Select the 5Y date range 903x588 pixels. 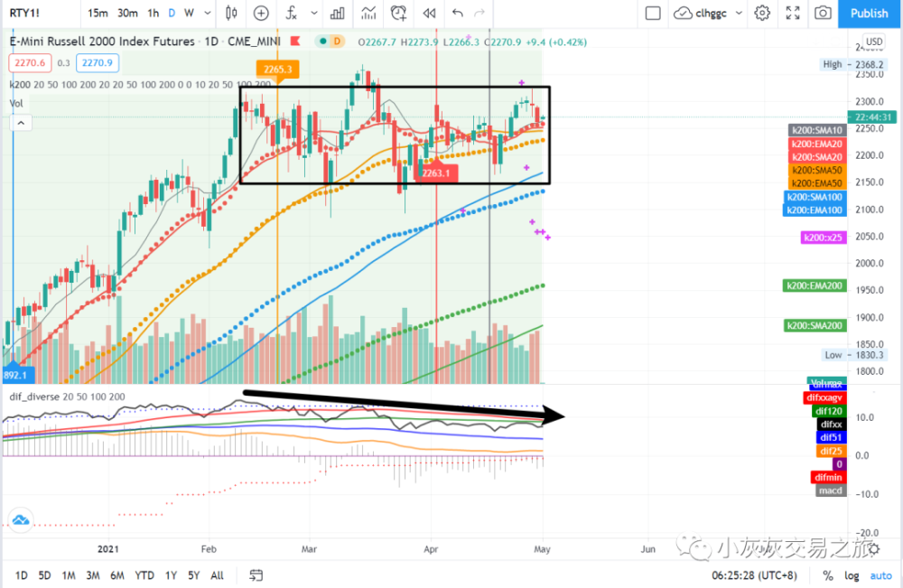[193, 575]
